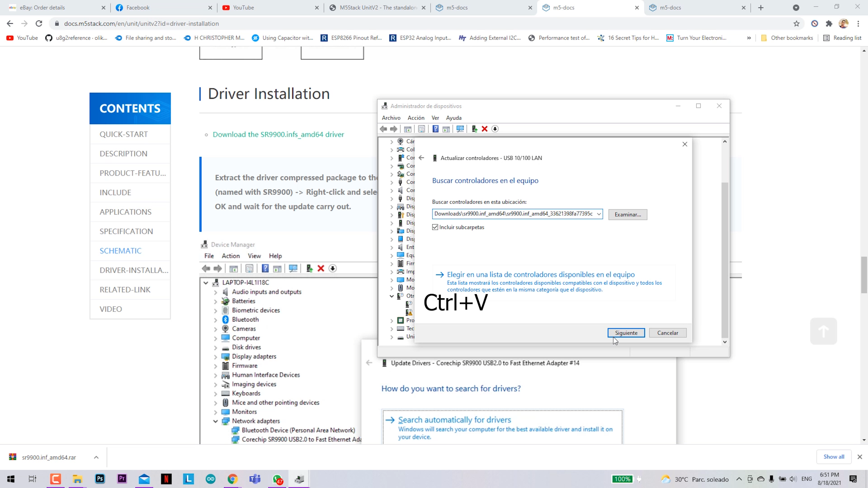Open the driver location path dropdown
The height and width of the screenshot is (488, 868).
(599, 214)
